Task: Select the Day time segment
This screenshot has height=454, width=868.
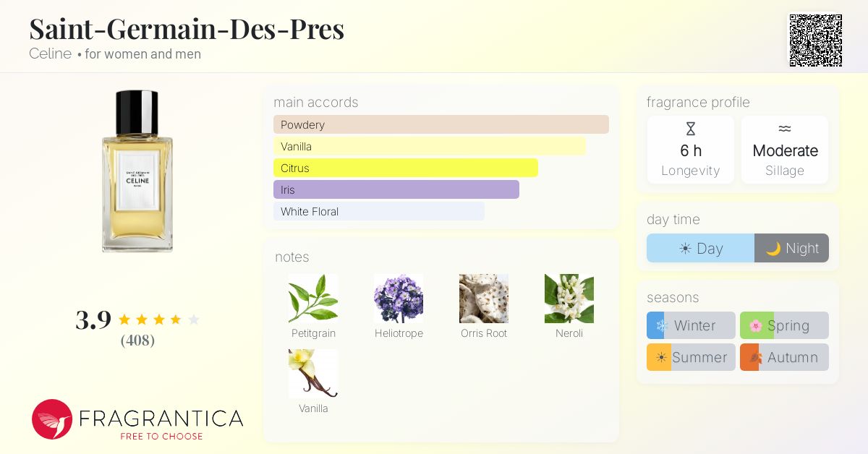Action: 700,248
